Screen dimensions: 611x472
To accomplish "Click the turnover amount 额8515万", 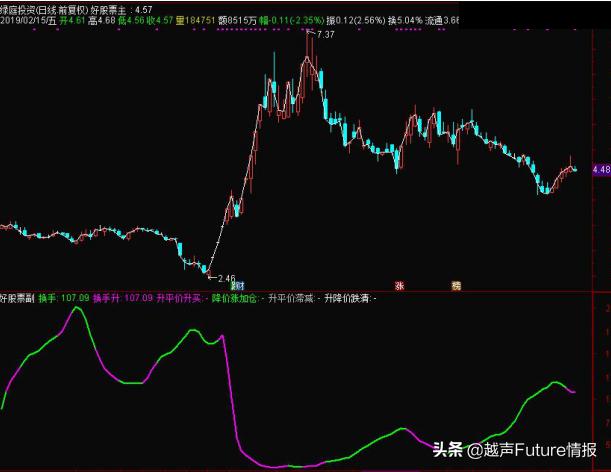I will pyautogui.click(x=237, y=21).
